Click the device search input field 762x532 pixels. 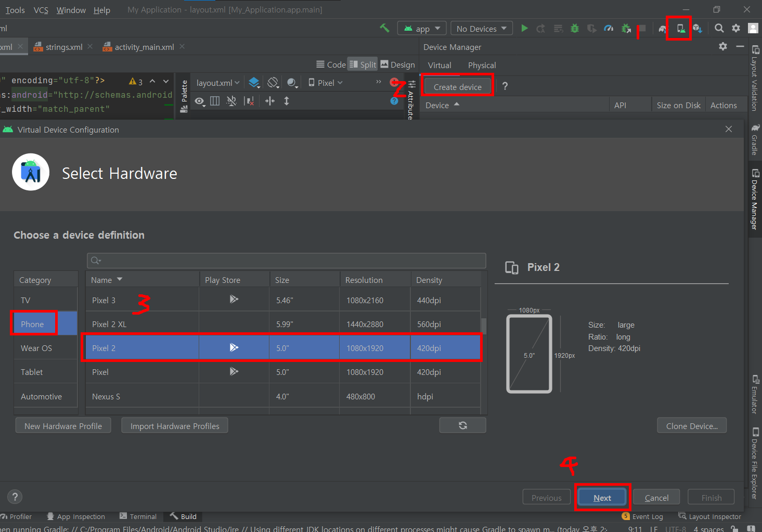287,260
